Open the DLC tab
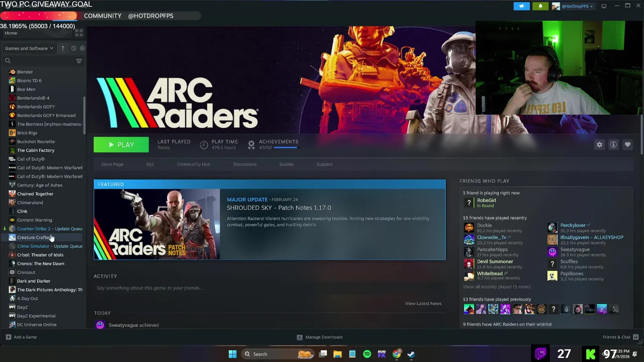This screenshot has height=362, width=644. point(150,164)
